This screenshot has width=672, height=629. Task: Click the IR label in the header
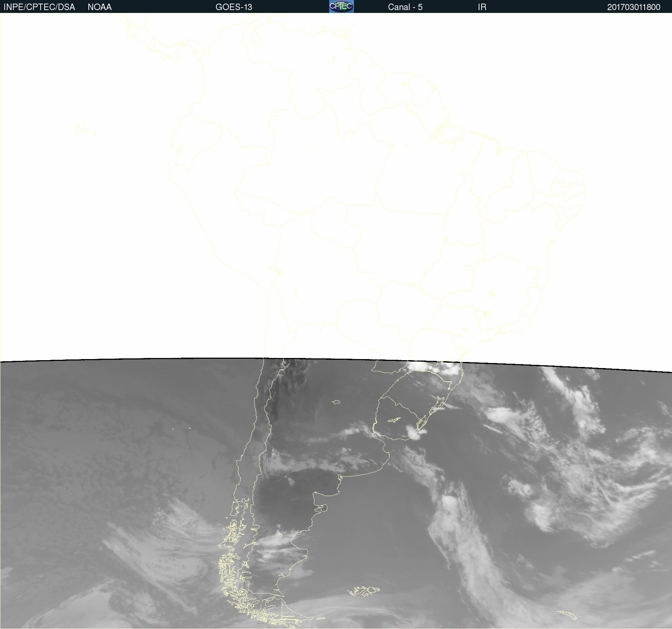[482, 7]
